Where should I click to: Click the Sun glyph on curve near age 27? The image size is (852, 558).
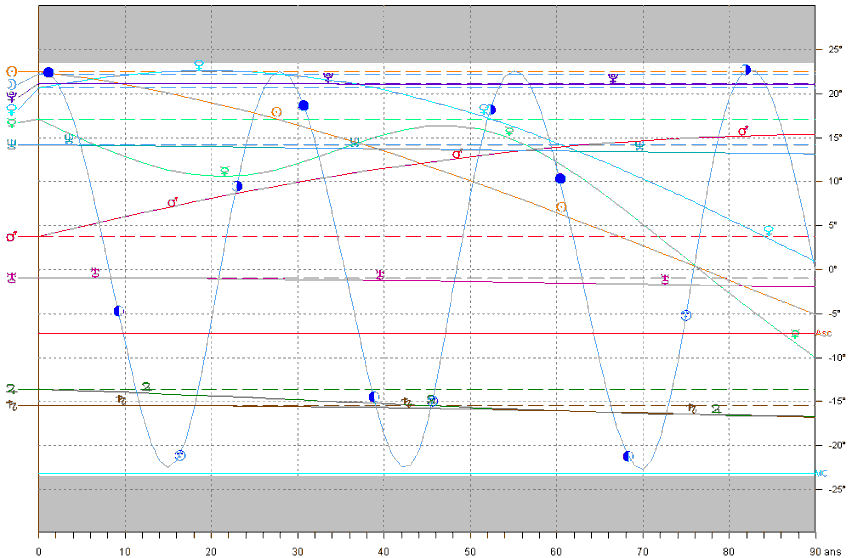coord(277,112)
